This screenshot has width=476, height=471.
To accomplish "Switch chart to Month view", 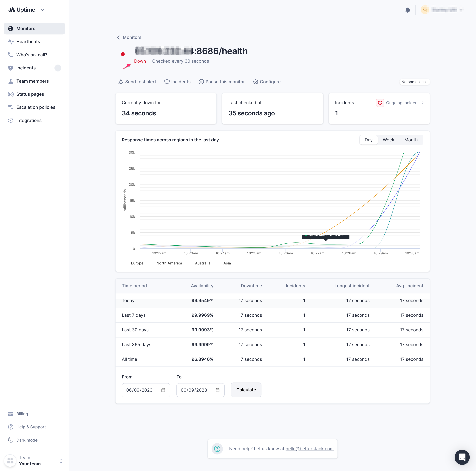I will 411,140.
